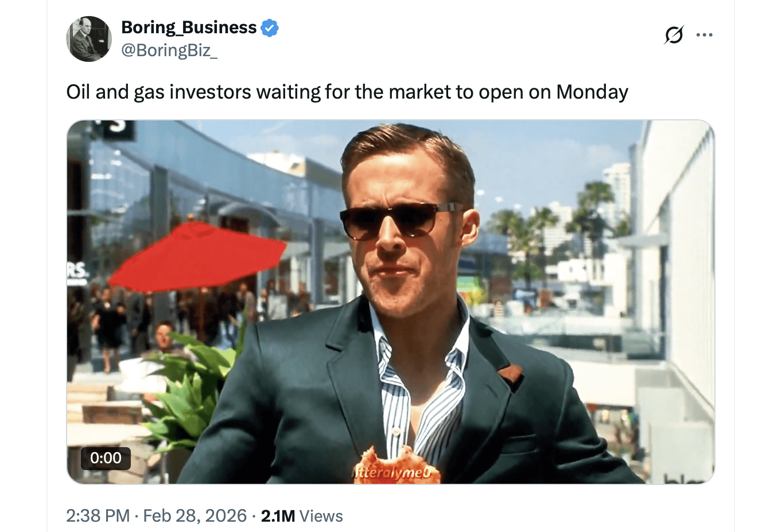This screenshot has width=762, height=532.
Task: Open the Boring_Business profile avatar
Action: pyautogui.click(x=89, y=39)
